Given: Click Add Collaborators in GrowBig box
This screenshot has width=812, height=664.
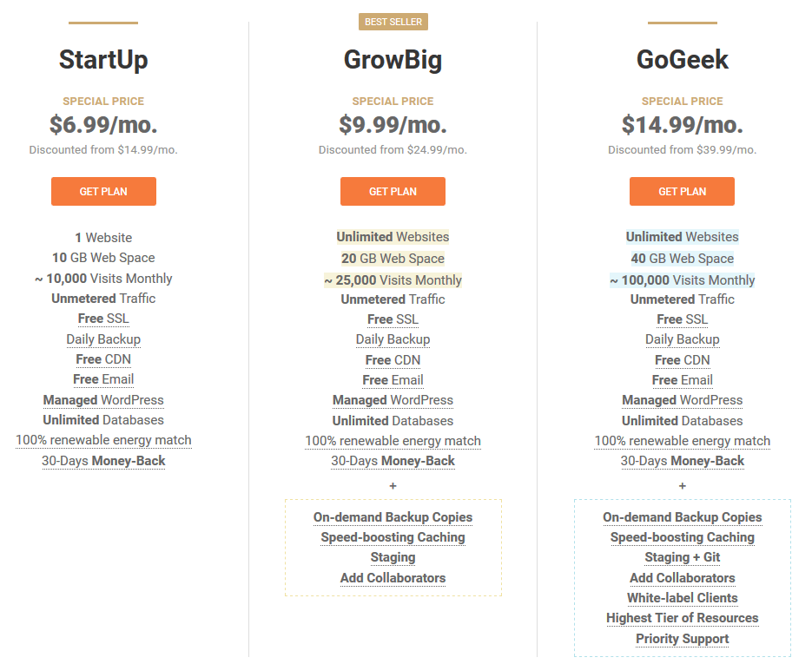Looking at the screenshot, I should (x=393, y=578).
